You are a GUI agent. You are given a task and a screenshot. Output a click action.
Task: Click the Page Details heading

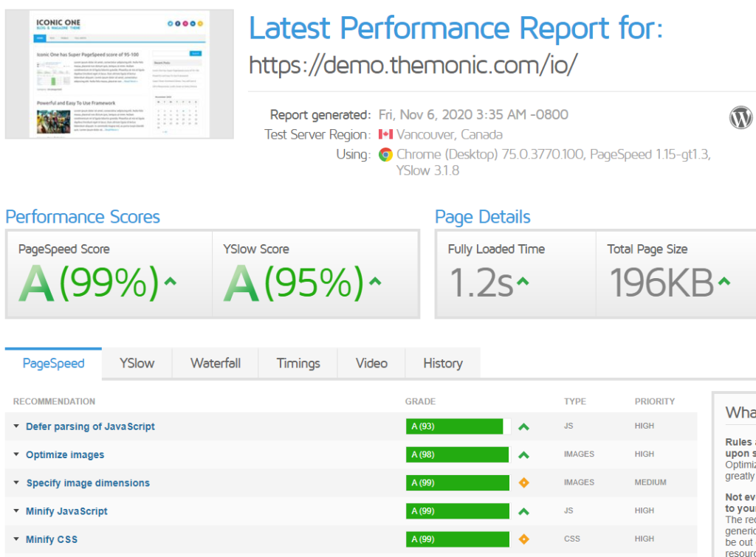coord(483,217)
